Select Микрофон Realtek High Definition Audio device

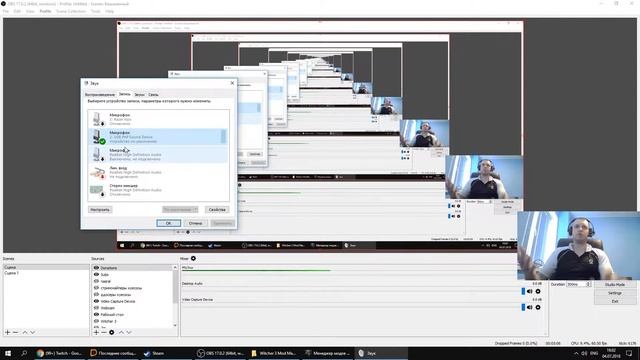(x=158, y=154)
